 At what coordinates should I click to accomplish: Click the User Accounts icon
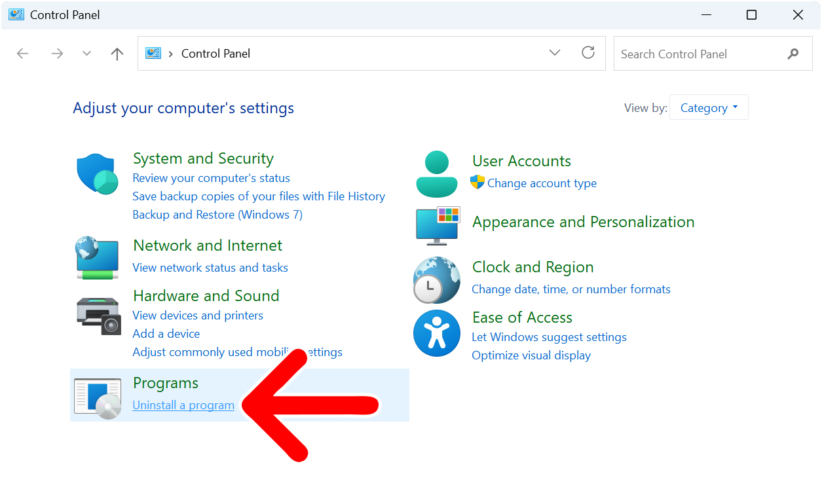pos(436,173)
